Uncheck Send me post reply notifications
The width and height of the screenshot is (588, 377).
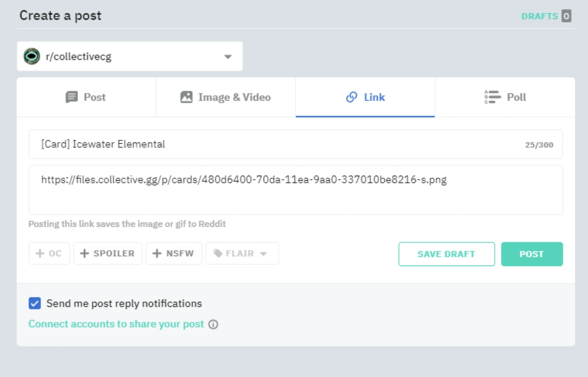pyautogui.click(x=35, y=303)
